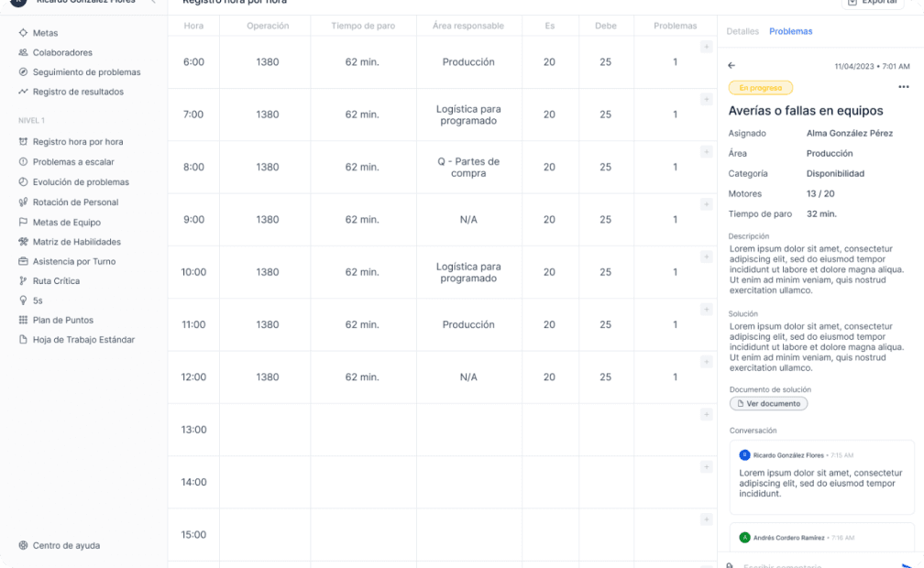Screen dimensions: 924x568
Task: Switch to the Detalles tab
Action: click(x=742, y=31)
